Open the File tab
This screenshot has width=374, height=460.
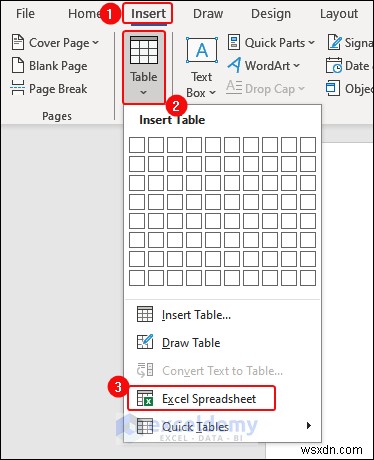point(25,14)
